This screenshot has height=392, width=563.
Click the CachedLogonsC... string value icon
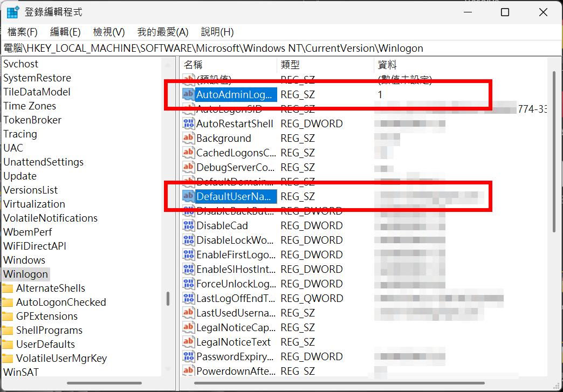pyautogui.click(x=189, y=153)
